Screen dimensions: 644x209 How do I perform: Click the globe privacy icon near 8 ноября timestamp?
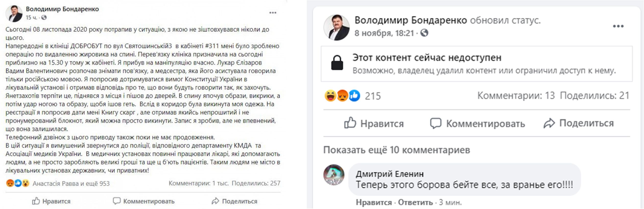[x=425, y=33]
